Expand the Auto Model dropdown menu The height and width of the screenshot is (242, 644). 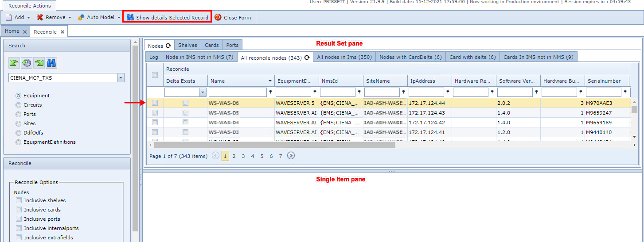coord(119,18)
